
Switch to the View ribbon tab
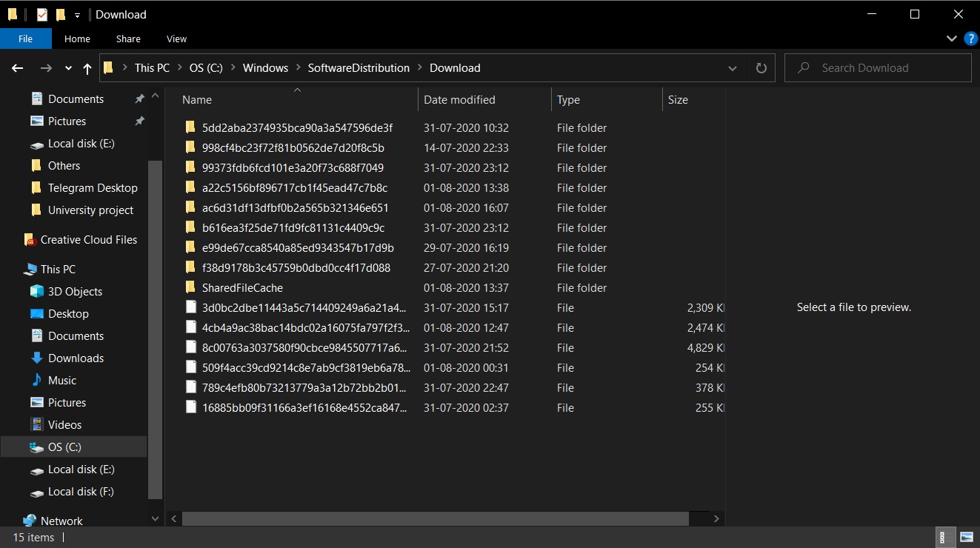coord(176,39)
